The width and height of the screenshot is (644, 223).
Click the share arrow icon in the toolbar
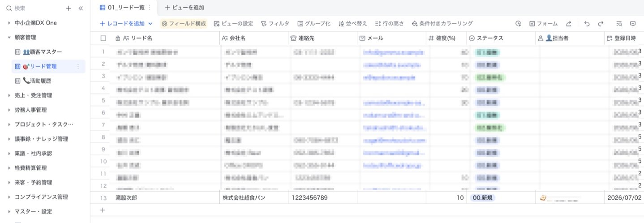pos(568,23)
